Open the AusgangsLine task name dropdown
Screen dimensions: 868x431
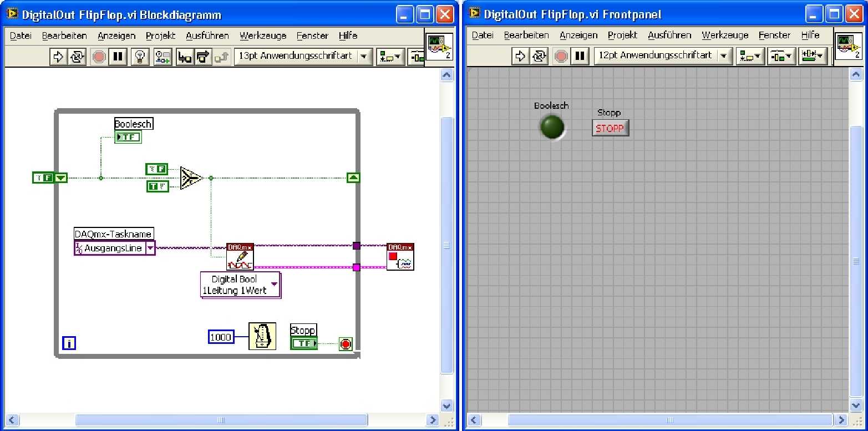coord(150,248)
